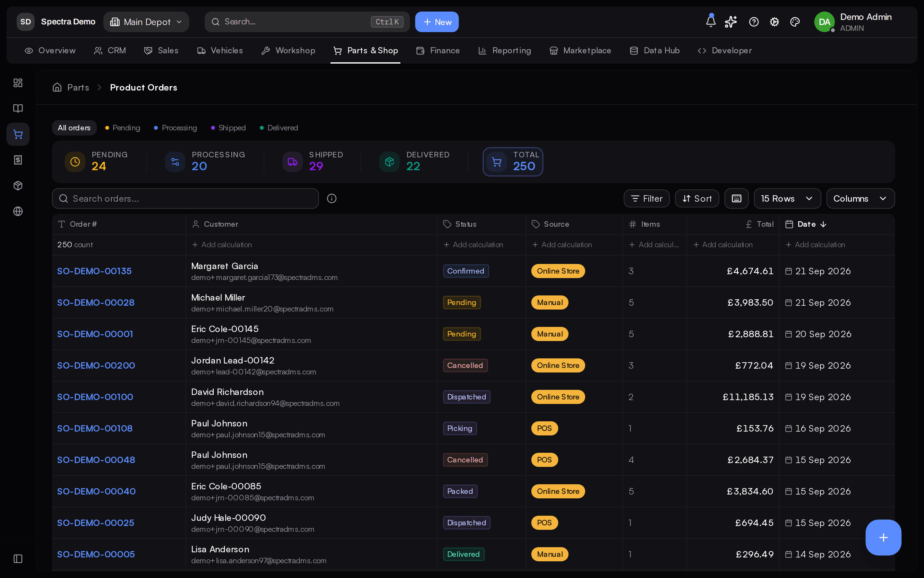Image resolution: width=924 pixels, height=578 pixels.
Task: Click the Processing stat icon
Action: [175, 162]
